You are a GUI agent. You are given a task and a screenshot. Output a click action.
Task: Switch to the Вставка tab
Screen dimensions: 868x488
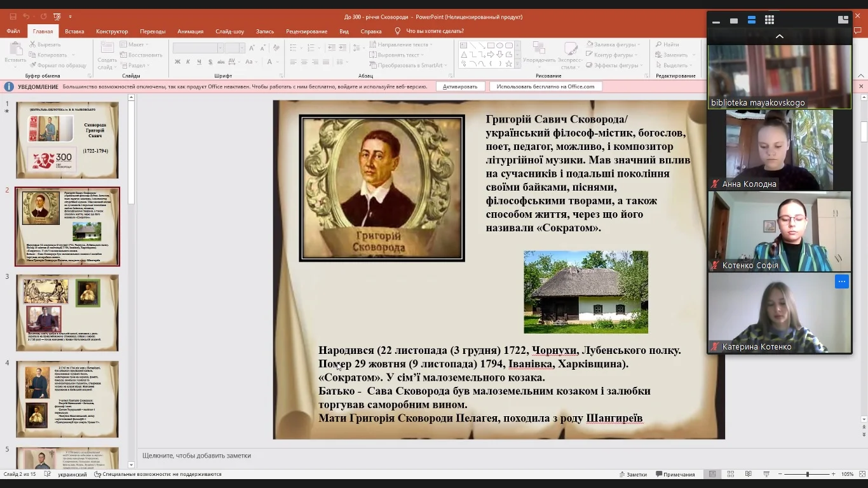tap(74, 31)
